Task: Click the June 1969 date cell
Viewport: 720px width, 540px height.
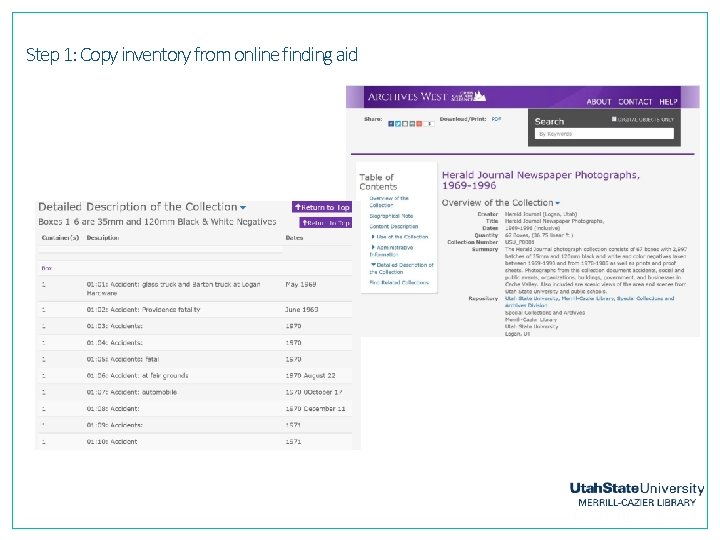Action: (x=302, y=309)
